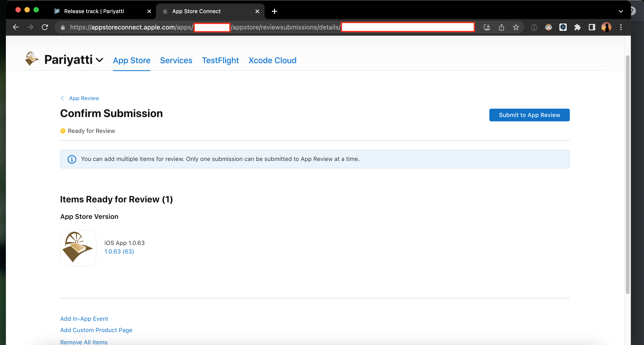This screenshot has width=644, height=345.
Task: Go forward in browser history
Action: point(30,27)
